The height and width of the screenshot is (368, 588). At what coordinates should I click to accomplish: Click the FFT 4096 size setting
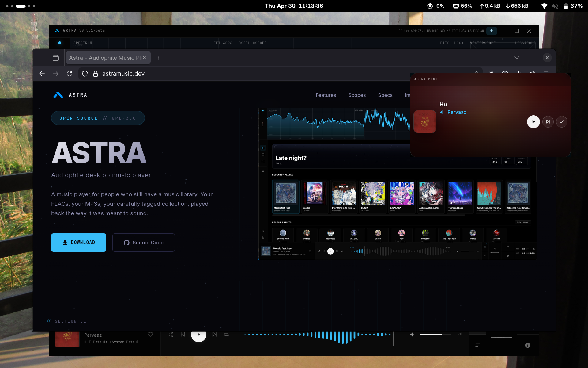pyautogui.click(x=223, y=43)
